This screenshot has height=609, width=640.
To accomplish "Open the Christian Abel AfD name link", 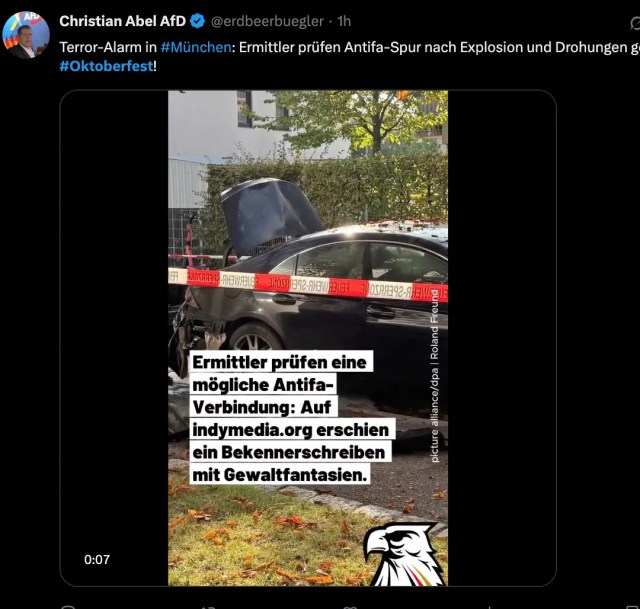I will (x=122, y=21).
